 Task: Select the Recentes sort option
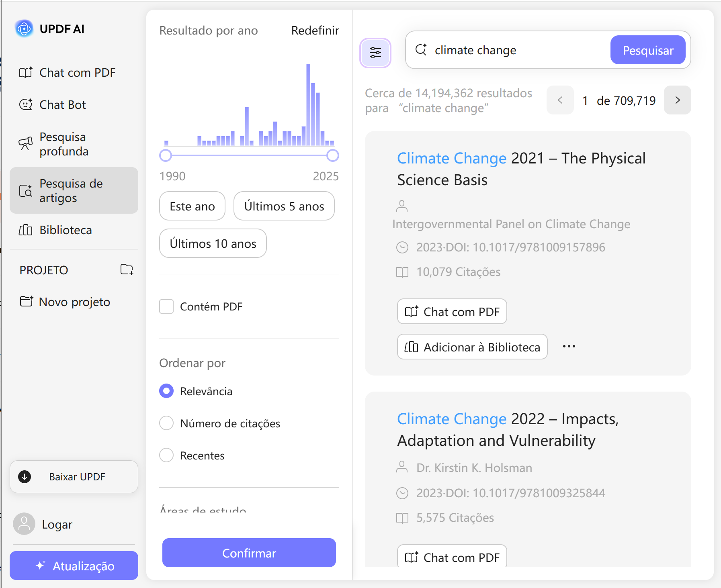point(166,455)
